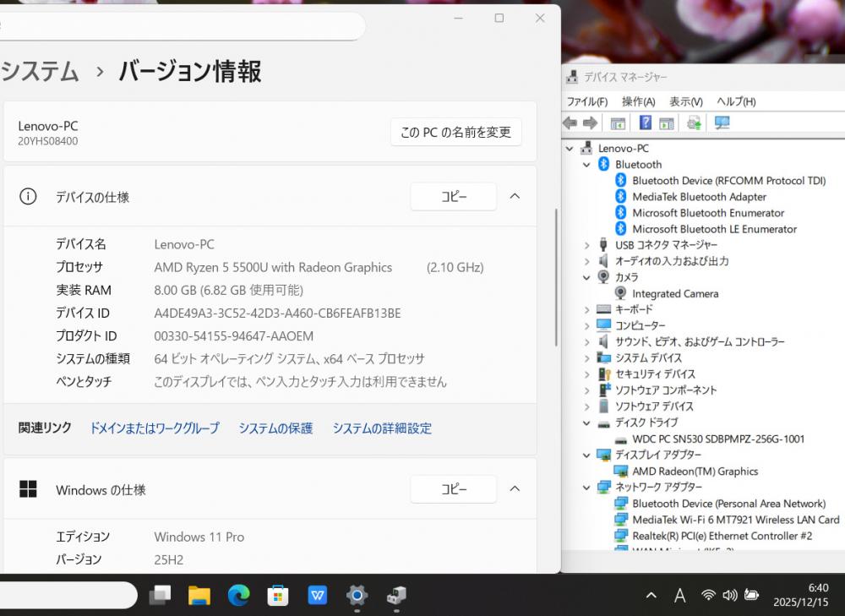Select MediaTek Wi-Fi 6 MT7921 Wireless LAN Card
This screenshot has width=845, height=616.
pos(735,520)
